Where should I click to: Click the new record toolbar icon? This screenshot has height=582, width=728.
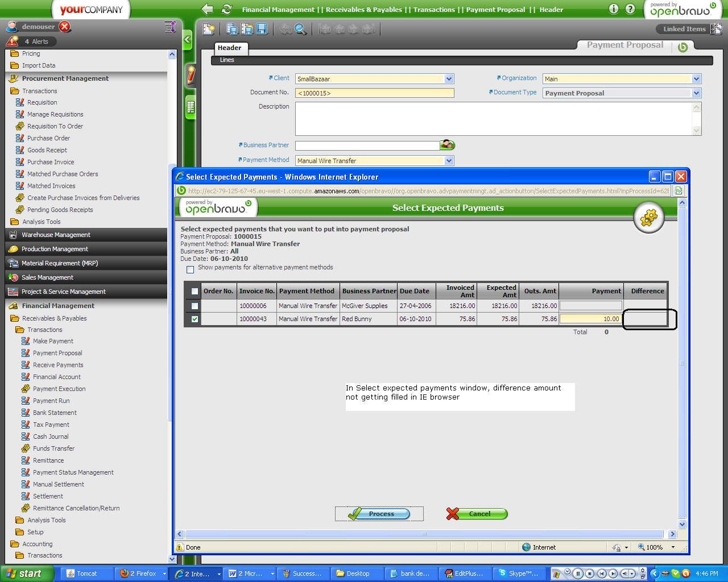point(209,29)
